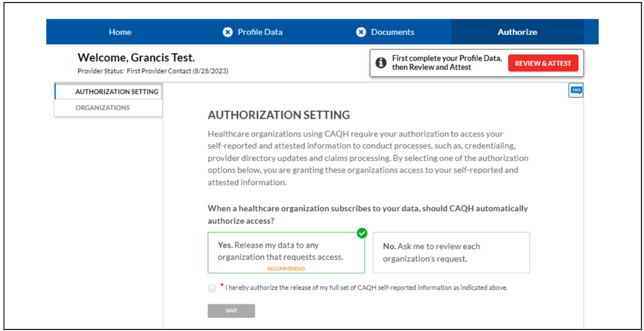Viewport: 644px width, 331px height.
Task: Open the FAQ icon
Action: [576, 91]
